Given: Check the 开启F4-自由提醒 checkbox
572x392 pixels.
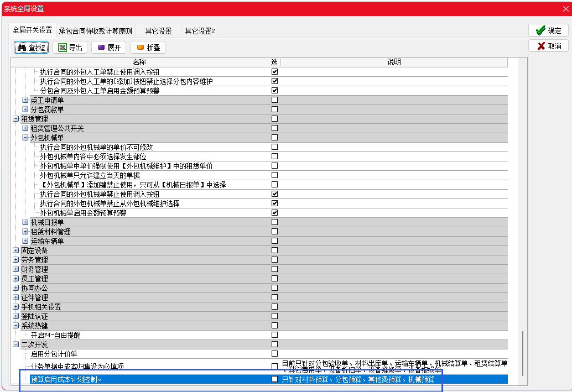Looking at the screenshot, I should pos(274,335).
